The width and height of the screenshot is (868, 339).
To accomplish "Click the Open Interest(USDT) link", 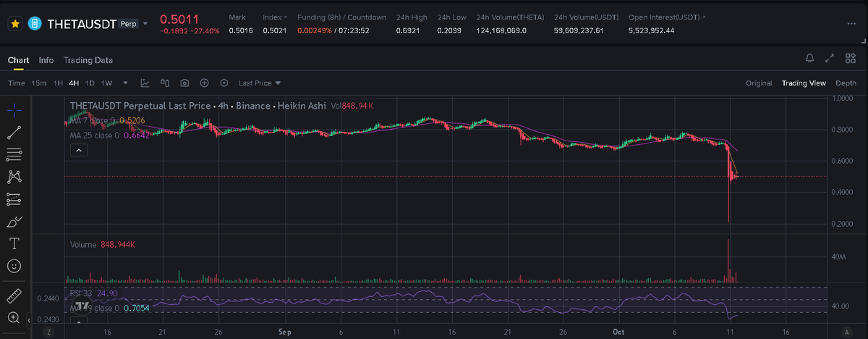I will (x=667, y=17).
